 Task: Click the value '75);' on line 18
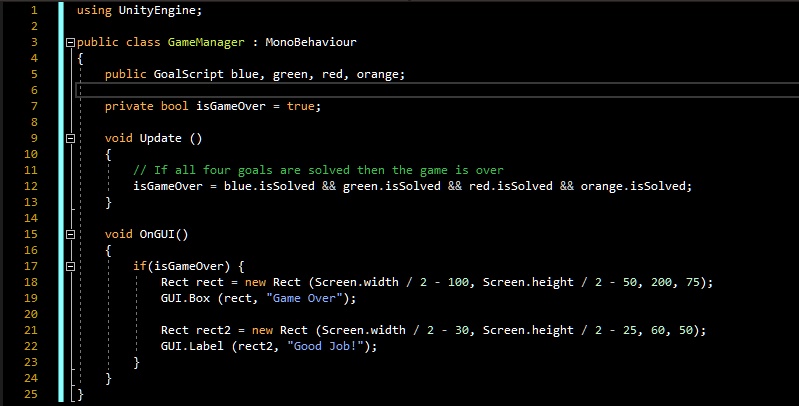(x=699, y=282)
